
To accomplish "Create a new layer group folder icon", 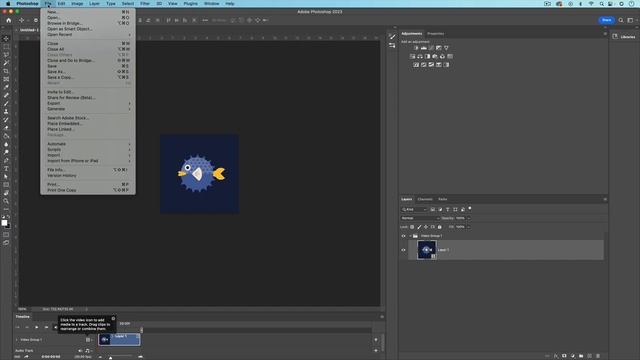I will pyautogui.click(x=581, y=356).
